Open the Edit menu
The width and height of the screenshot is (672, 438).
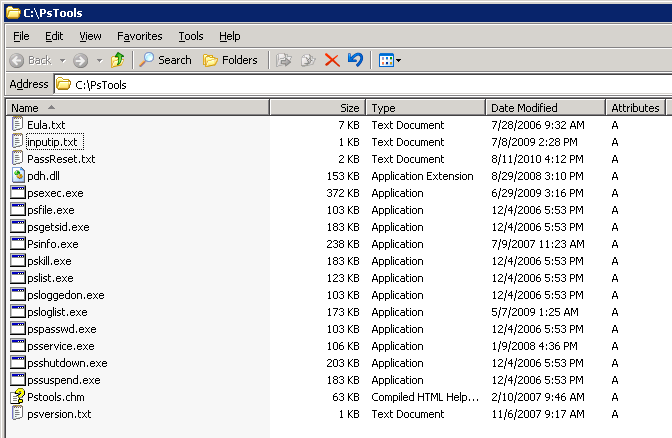[x=54, y=36]
